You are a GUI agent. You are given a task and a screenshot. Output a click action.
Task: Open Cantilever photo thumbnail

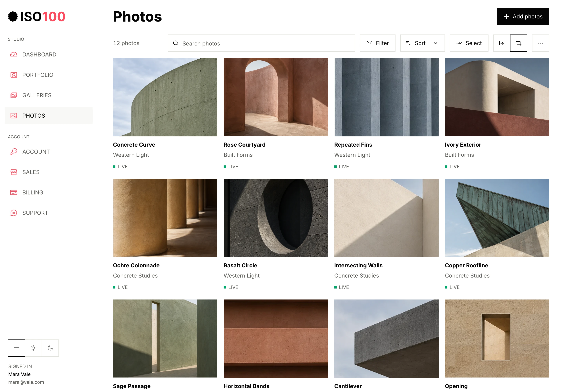(x=386, y=338)
